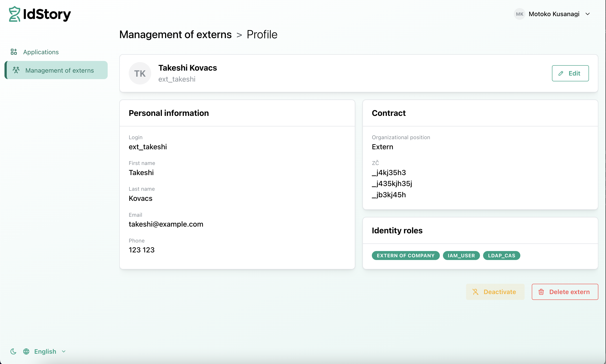Click the Contract heading
This screenshot has width=606, height=364.
[x=389, y=113]
